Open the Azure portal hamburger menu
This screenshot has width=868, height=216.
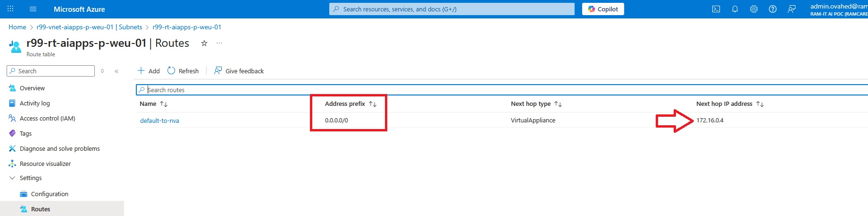point(33,9)
